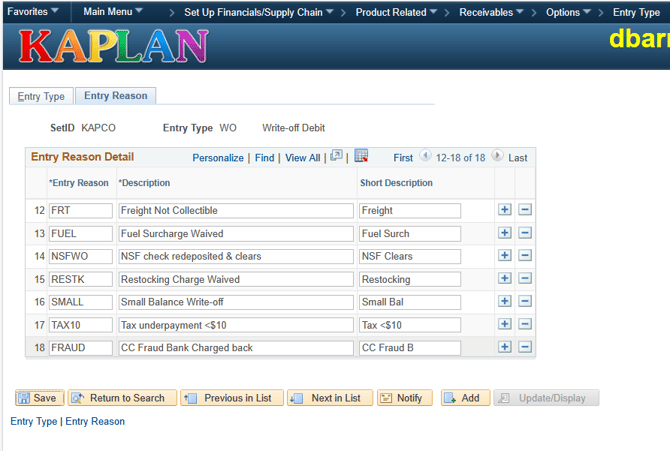Remove the NSFWO row
The height and width of the screenshot is (451, 670).
(525, 256)
